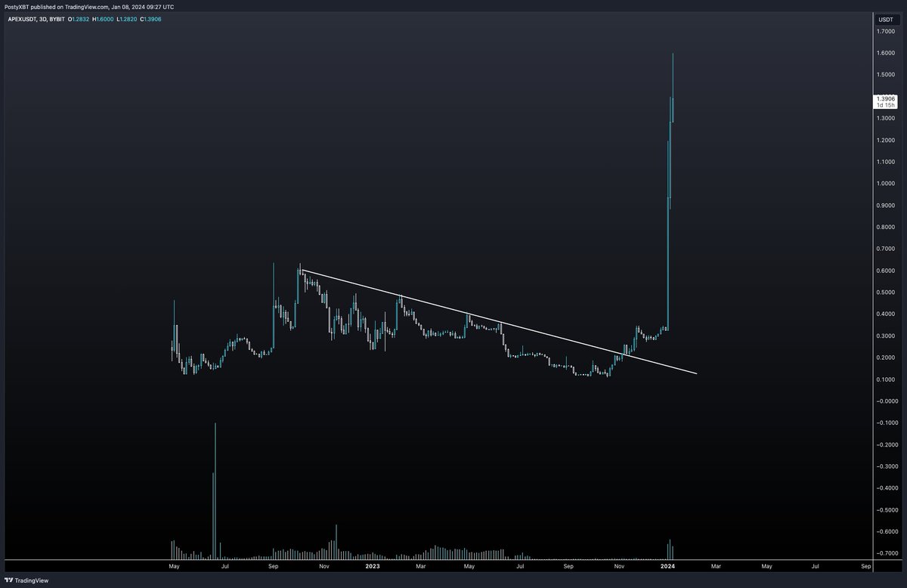Click the current price label 1.3906 on axis
The width and height of the screenshot is (907, 588).
[x=885, y=98]
